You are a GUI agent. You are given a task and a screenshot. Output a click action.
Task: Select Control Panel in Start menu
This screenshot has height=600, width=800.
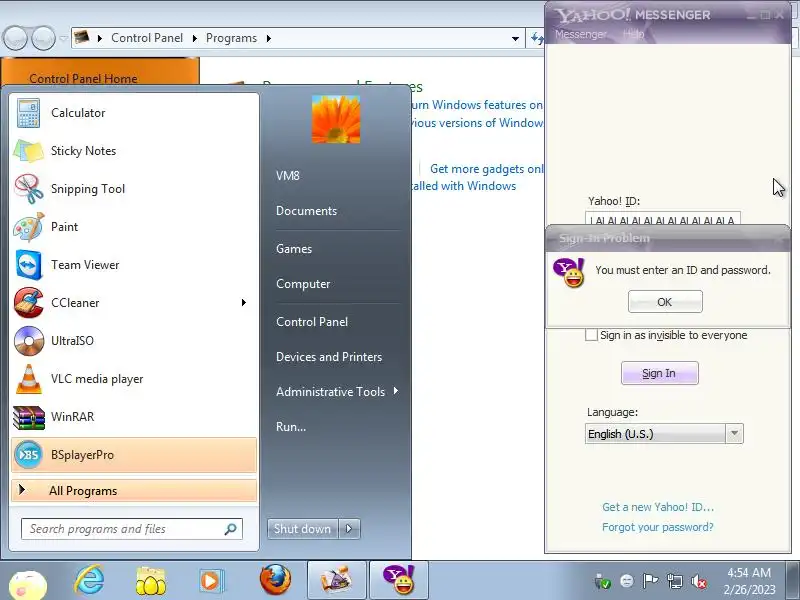click(x=312, y=322)
